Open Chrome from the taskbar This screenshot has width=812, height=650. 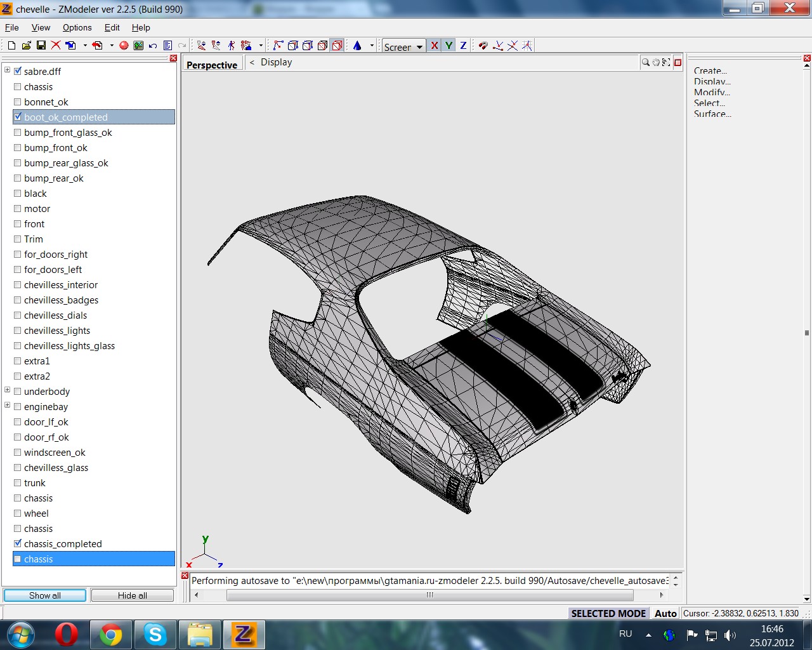[111, 635]
